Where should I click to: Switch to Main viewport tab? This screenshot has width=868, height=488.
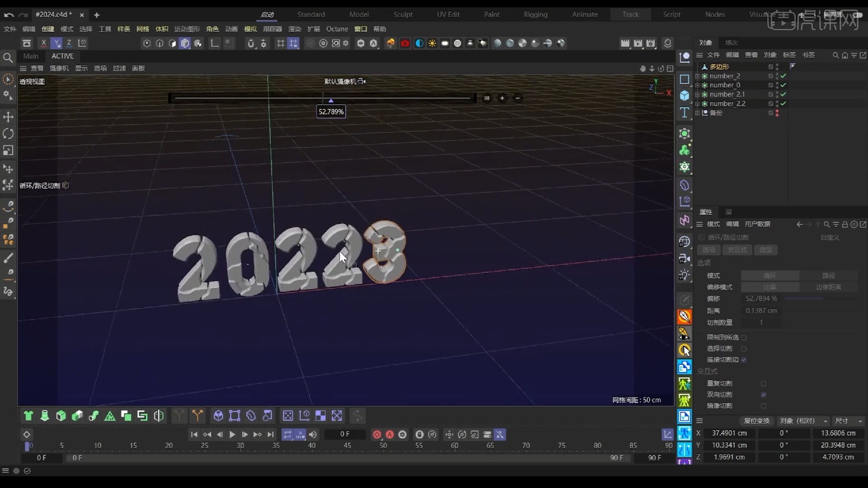(31, 56)
